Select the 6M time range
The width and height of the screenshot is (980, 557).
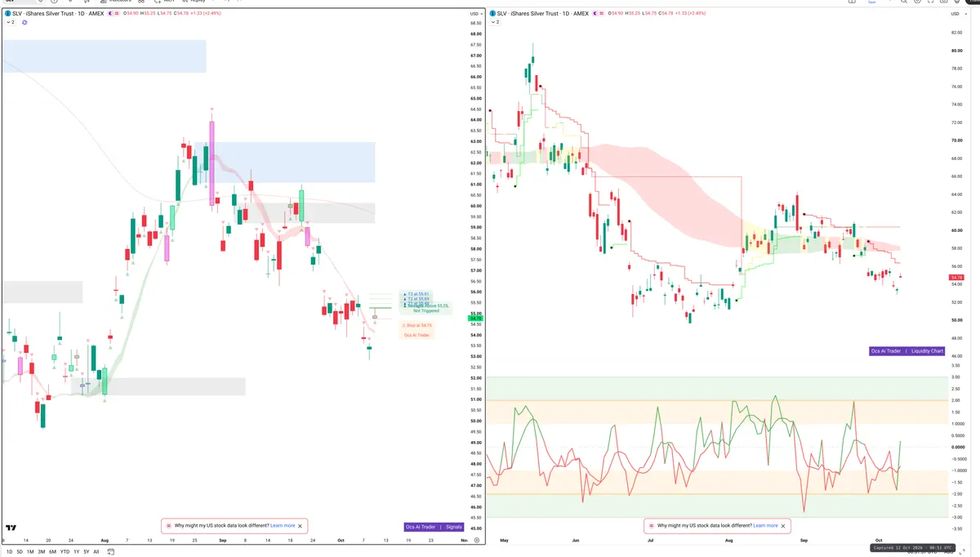pos(53,552)
